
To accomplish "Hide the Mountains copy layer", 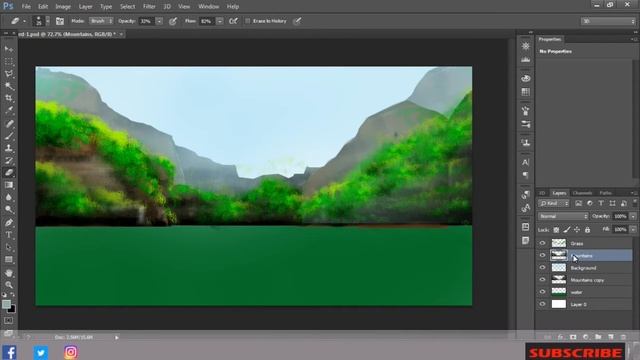I will pos(542,280).
